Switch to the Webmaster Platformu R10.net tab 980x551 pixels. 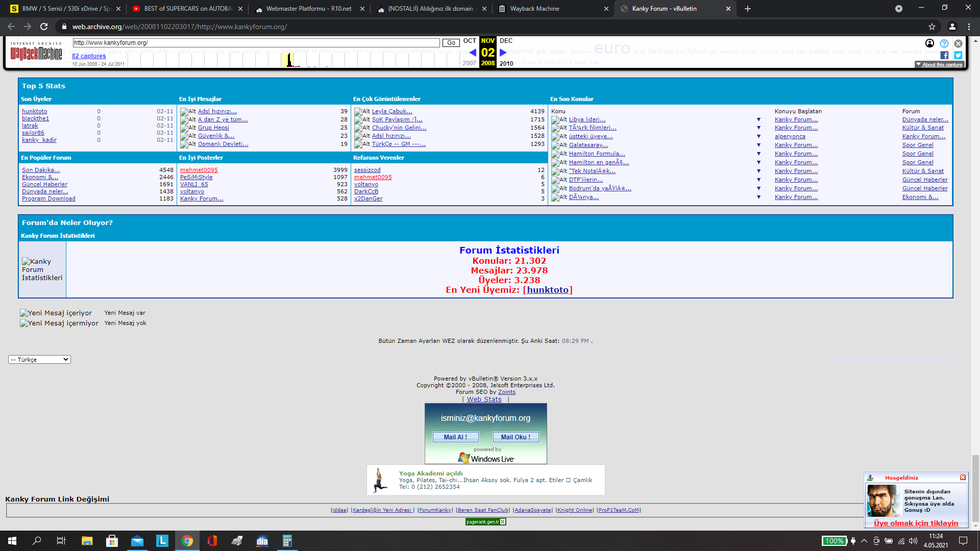[x=309, y=9]
